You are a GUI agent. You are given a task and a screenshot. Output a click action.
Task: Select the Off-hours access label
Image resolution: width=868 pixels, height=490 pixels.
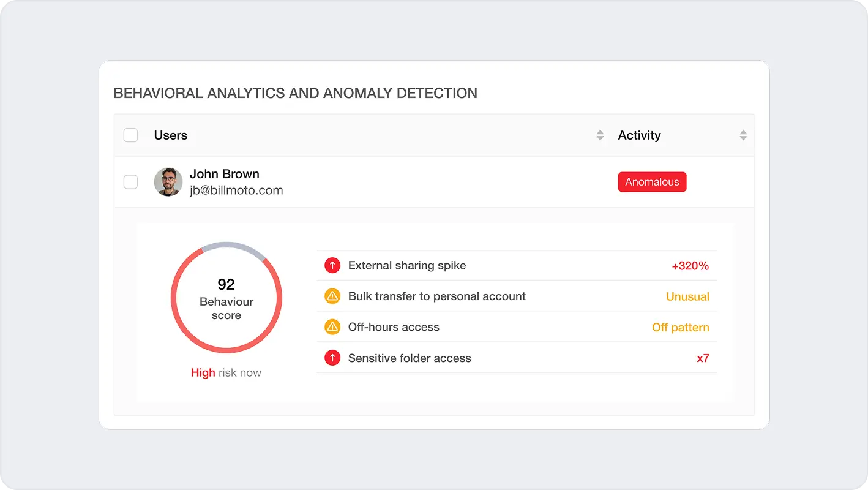tap(394, 327)
